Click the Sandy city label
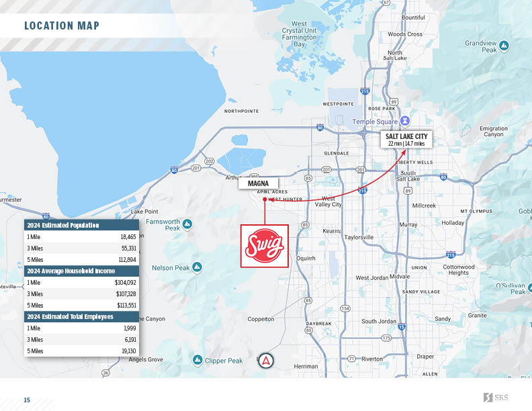The height and width of the screenshot is (411, 532). (443, 319)
